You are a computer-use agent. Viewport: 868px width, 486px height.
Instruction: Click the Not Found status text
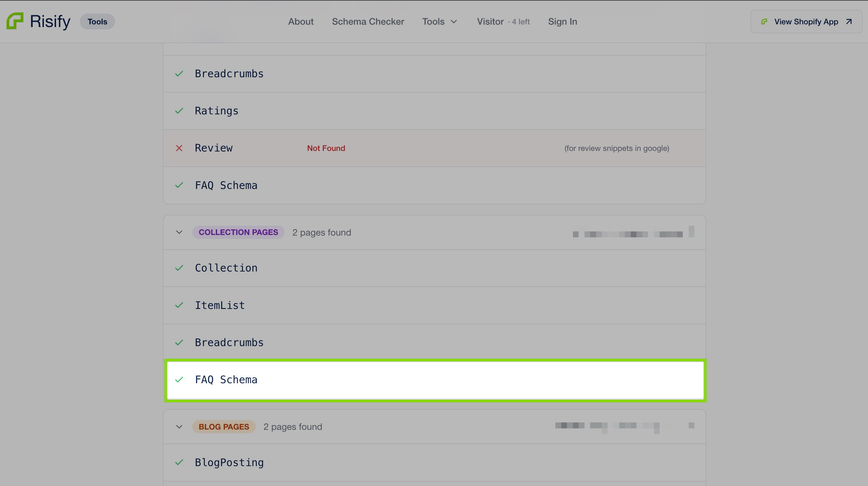(x=326, y=148)
